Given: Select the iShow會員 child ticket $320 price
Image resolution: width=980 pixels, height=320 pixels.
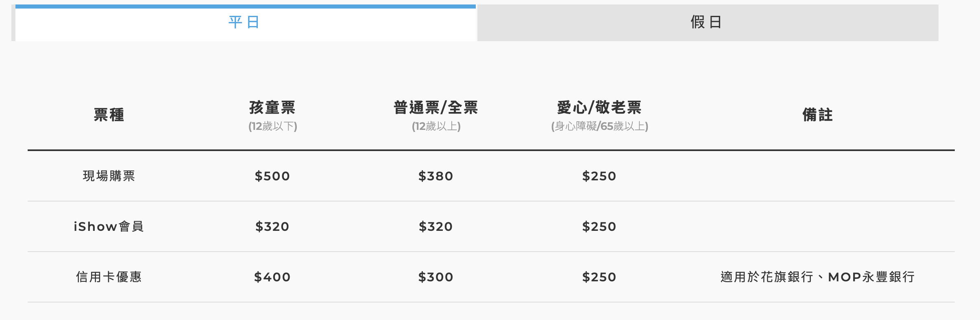Looking at the screenshot, I should coord(272,226).
